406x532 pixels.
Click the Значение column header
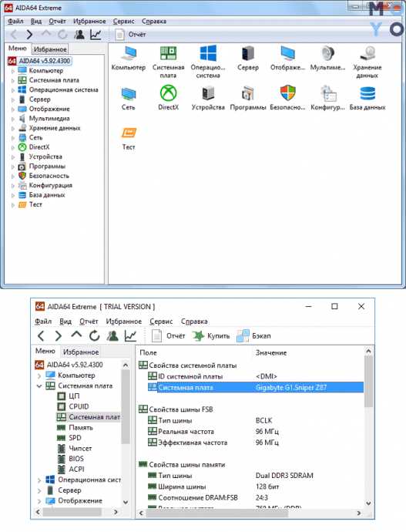271,353
